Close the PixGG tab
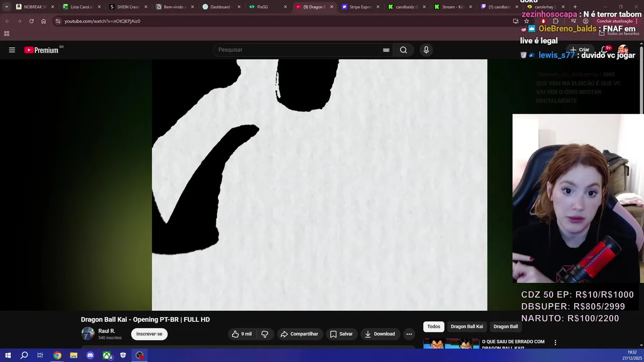This screenshot has height=362, width=644. point(285,7)
